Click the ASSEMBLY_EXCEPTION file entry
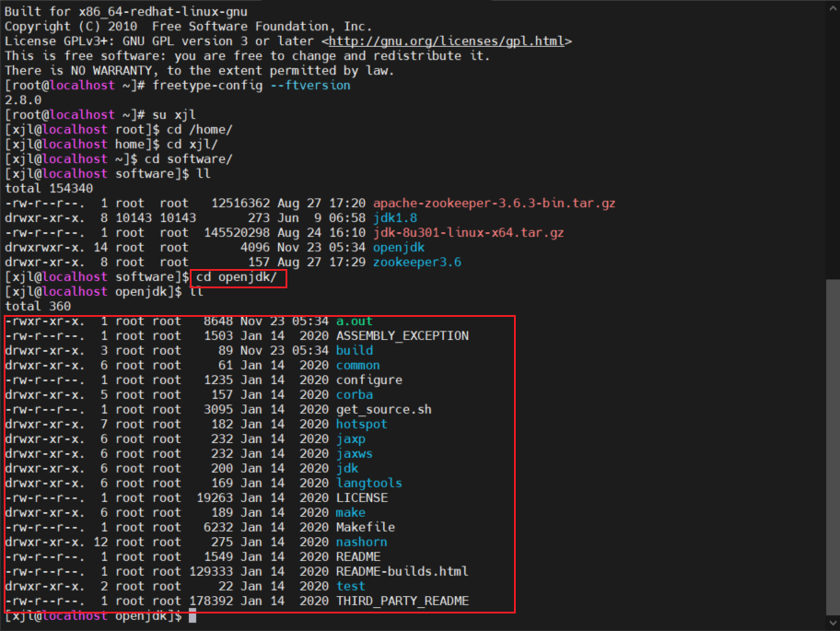This screenshot has width=840, height=631. (402, 336)
